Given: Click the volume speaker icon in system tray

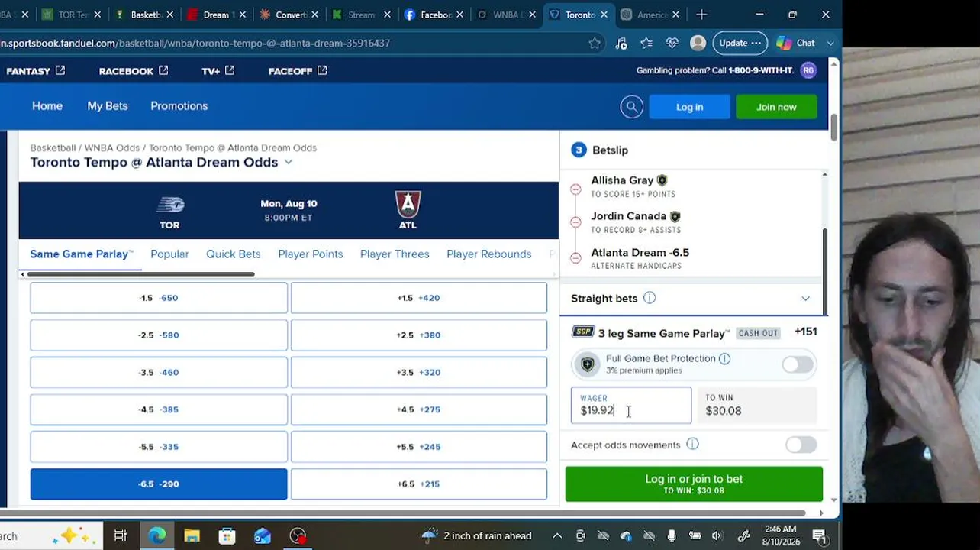Looking at the screenshot, I should click(717, 535).
